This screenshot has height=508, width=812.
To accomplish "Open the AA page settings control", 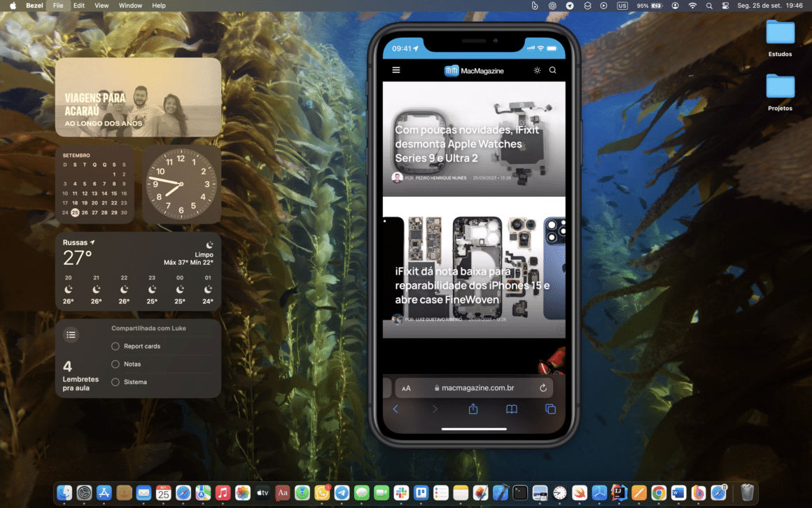I will point(406,387).
